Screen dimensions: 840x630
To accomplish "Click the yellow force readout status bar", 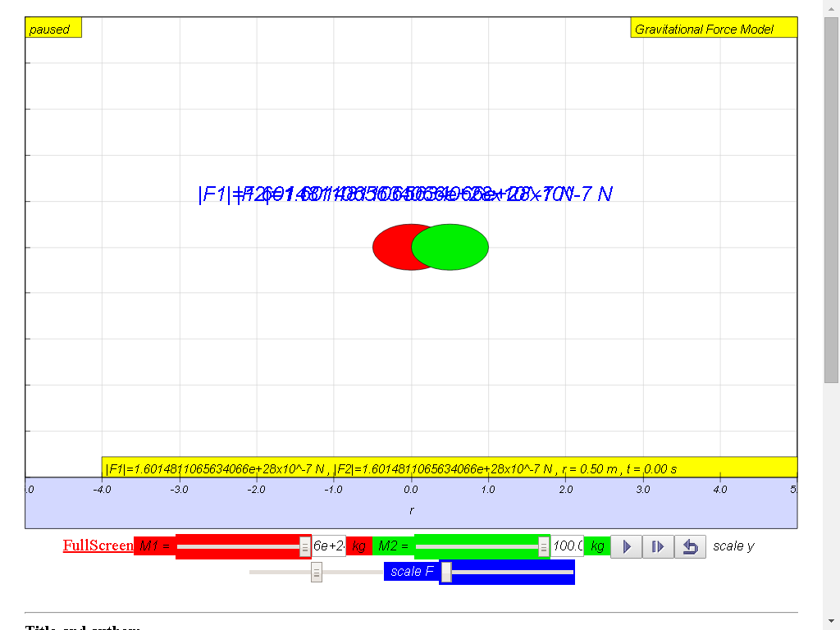I will click(x=449, y=468).
